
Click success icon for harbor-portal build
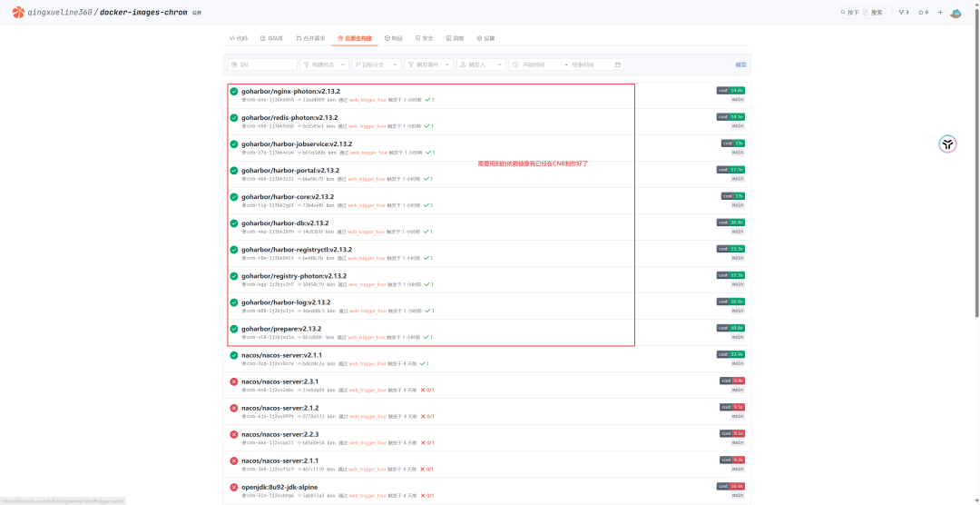click(234, 170)
